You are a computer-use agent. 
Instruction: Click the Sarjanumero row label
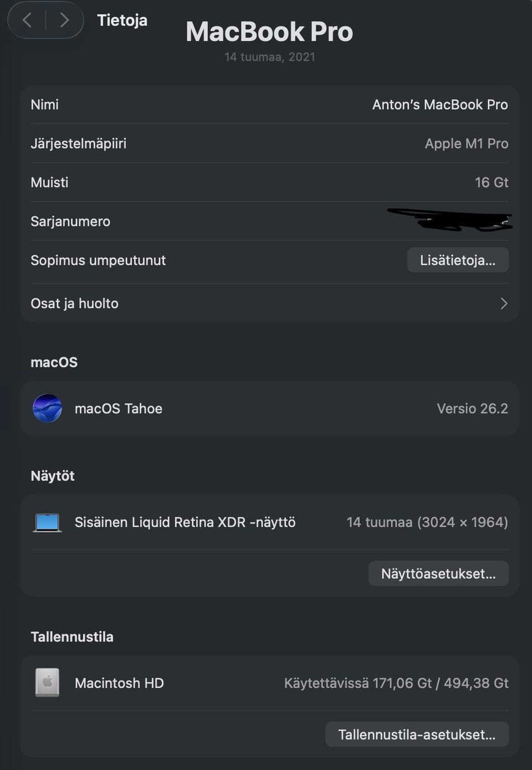pyautogui.click(x=70, y=221)
